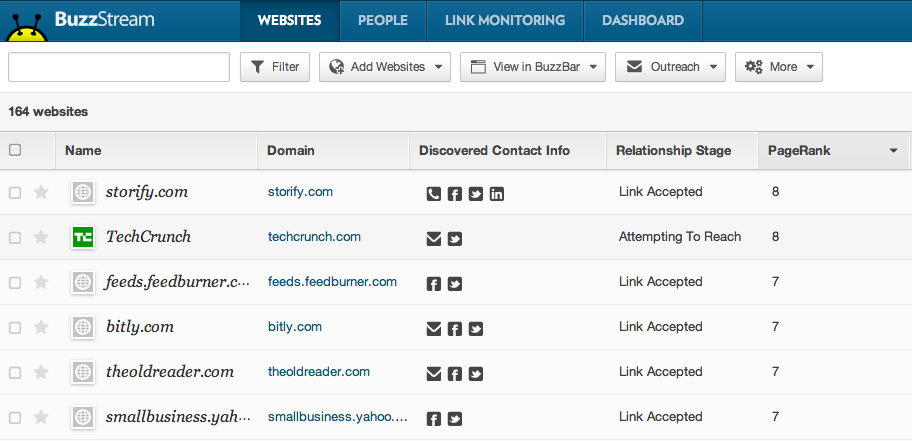Click the 'Attempting To Reach' stage cell
The height and width of the screenshot is (441, 912).
pos(680,237)
